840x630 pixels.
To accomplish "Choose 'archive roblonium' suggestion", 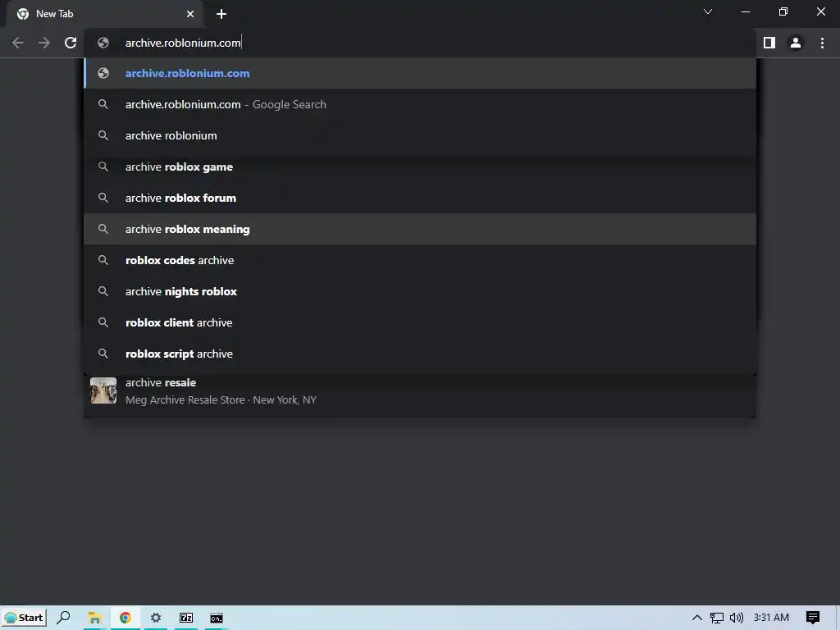I will coord(420,135).
